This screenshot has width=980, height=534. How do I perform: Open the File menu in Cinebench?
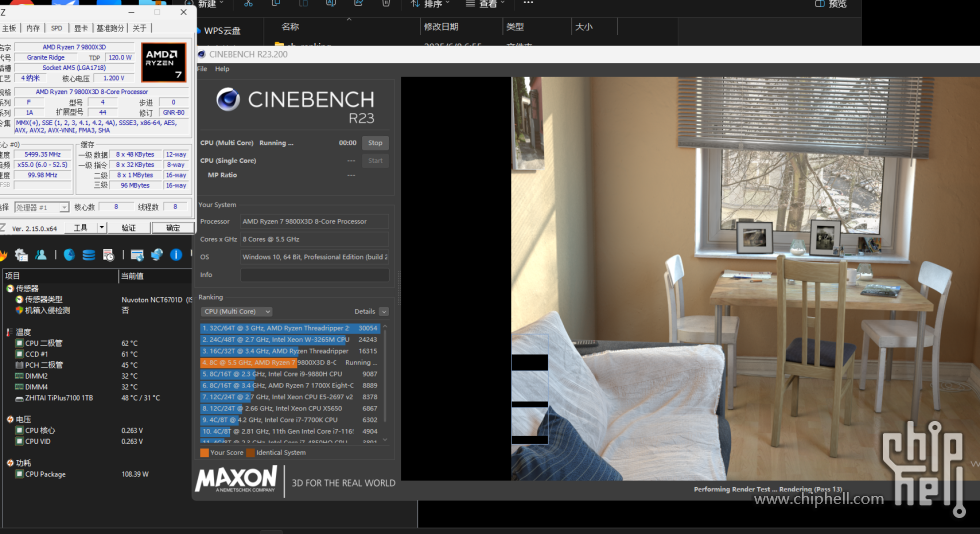coord(202,69)
